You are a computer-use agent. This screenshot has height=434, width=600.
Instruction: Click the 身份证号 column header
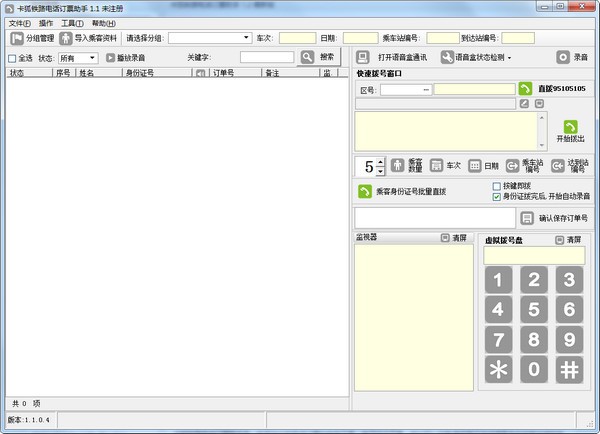point(157,73)
